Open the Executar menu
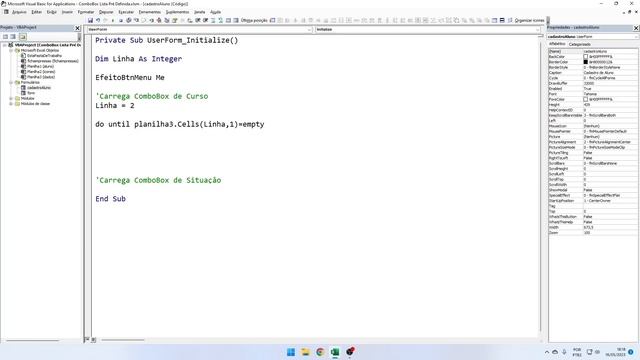Screen dimensions: 640x360 click(x=126, y=12)
